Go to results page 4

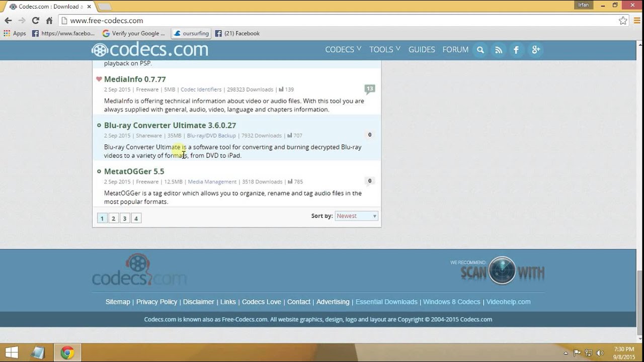click(x=136, y=218)
